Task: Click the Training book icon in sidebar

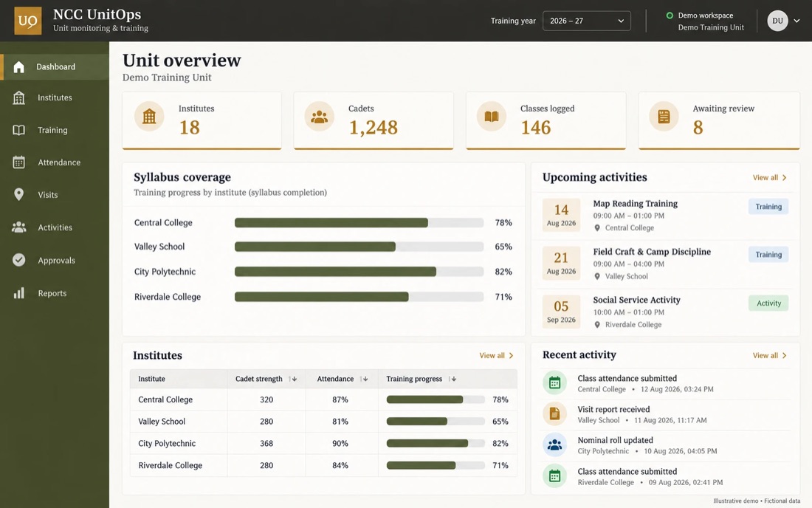Action: (18, 130)
